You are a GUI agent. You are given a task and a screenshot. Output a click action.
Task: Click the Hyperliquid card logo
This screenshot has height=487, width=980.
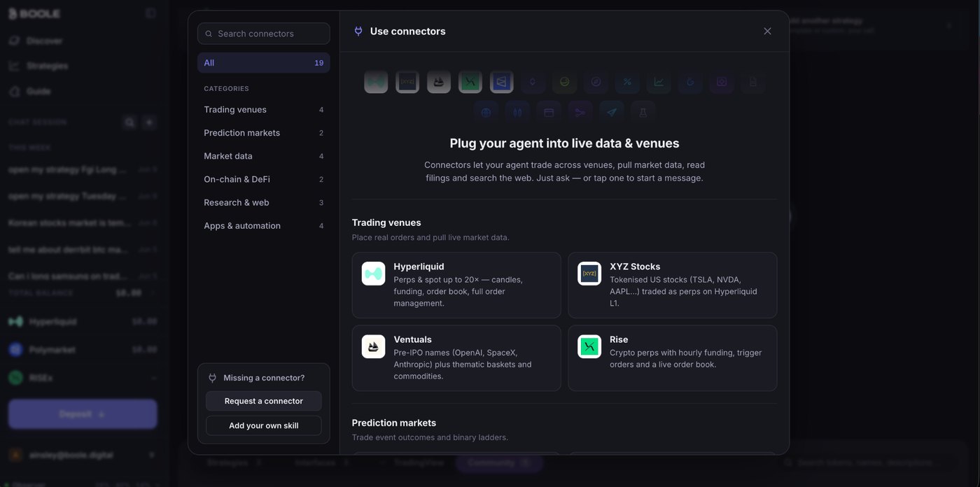373,274
